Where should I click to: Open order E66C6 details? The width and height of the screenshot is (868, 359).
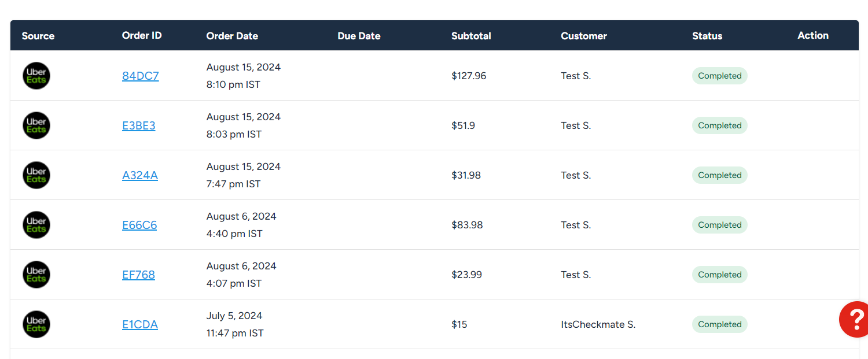click(x=139, y=225)
